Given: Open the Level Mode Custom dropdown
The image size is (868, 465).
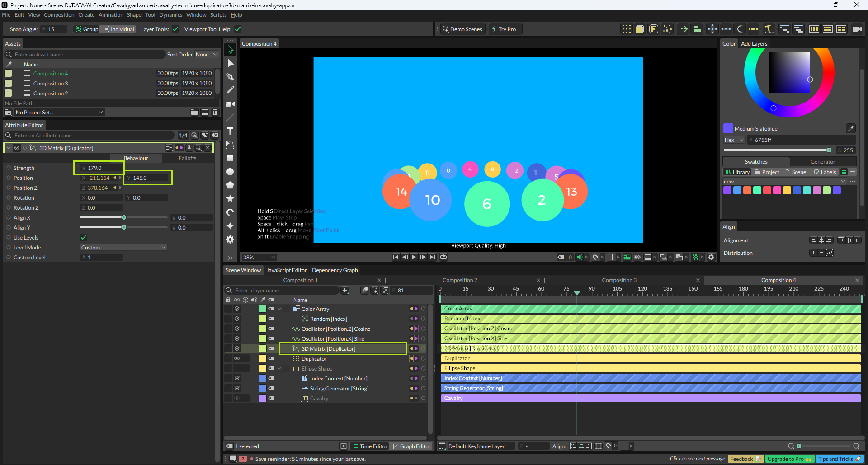Looking at the screenshot, I should click(x=123, y=247).
